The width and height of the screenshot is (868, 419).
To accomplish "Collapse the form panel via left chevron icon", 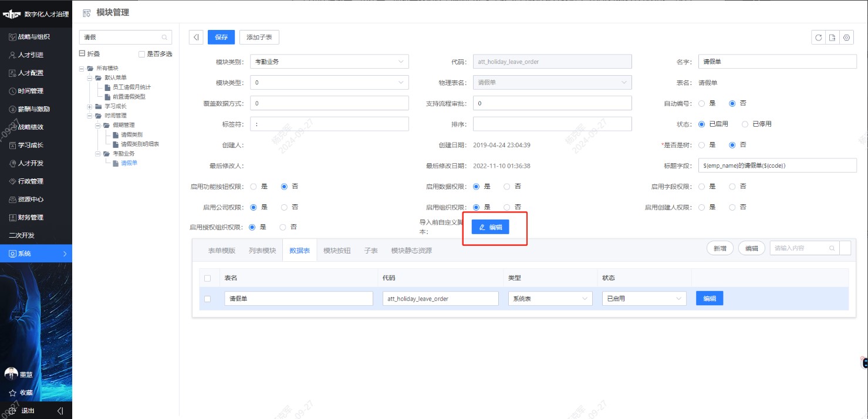I will point(195,36).
